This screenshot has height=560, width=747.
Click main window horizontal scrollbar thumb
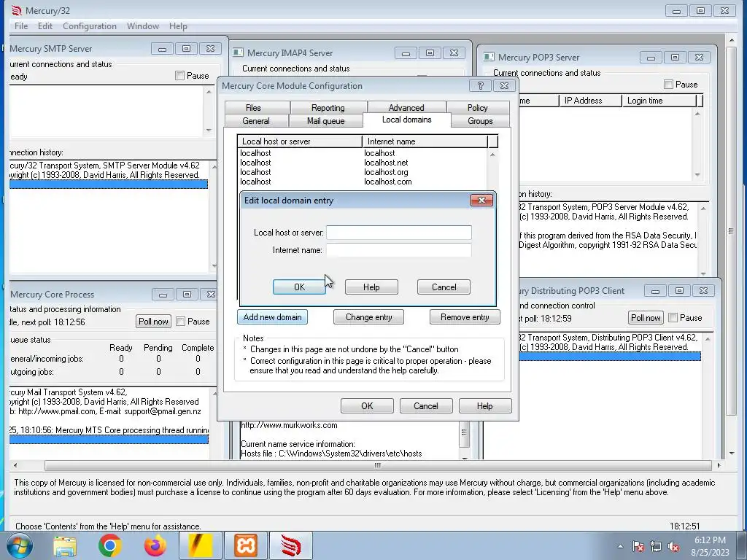point(377,465)
